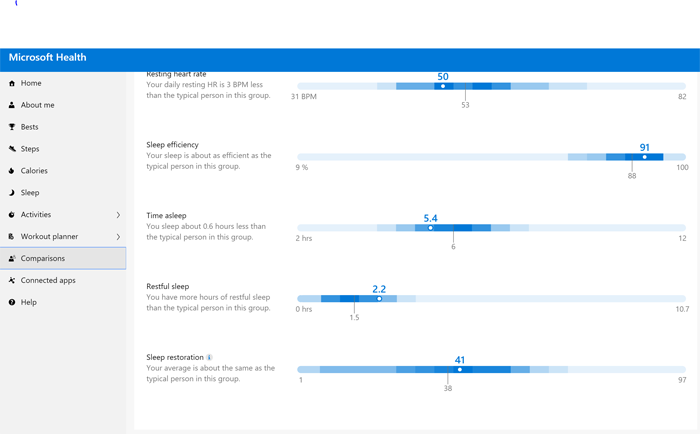This screenshot has width=700, height=434.
Task: Click the Calories flame icon
Action: click(12, 171)
